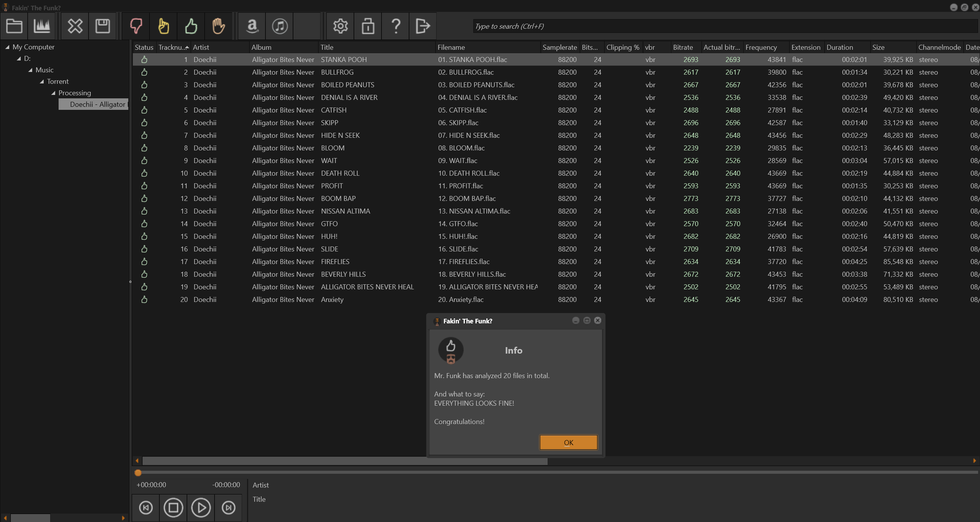Sort by the Bitrate column header
This screenshot has height=522, width=980.
point(683,47)
